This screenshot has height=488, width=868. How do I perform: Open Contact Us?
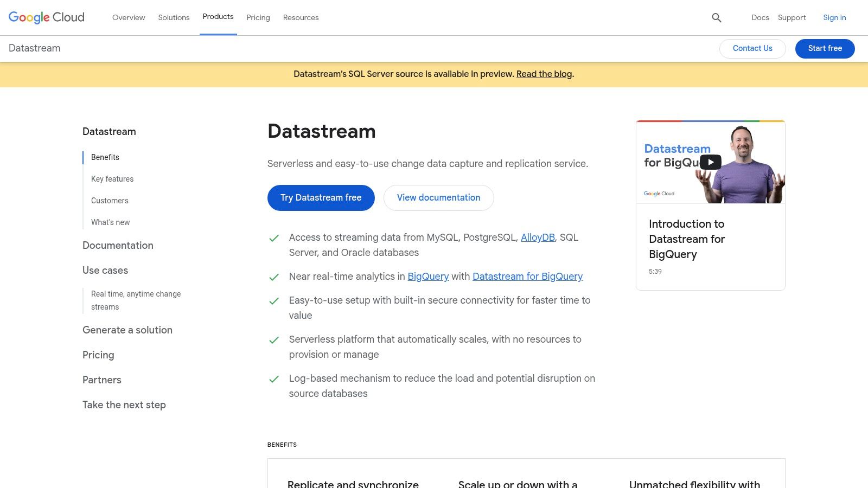pyautogui.click(x=752, y=48)
